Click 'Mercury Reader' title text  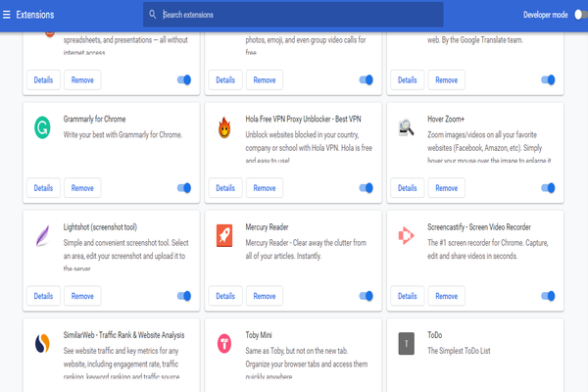click(267, 227)
